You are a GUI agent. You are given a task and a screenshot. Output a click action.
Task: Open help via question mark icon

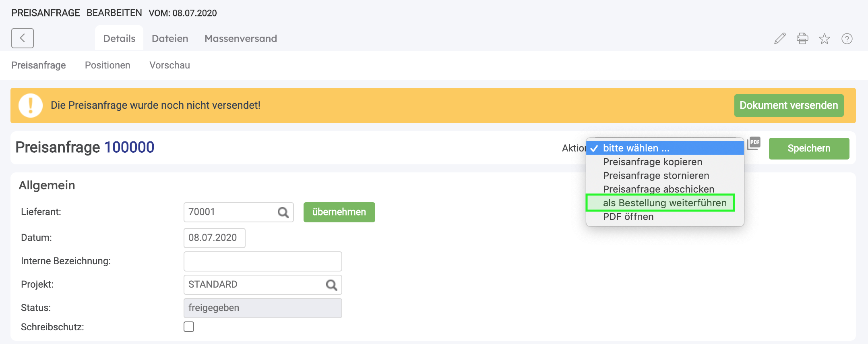pos(847,39)
